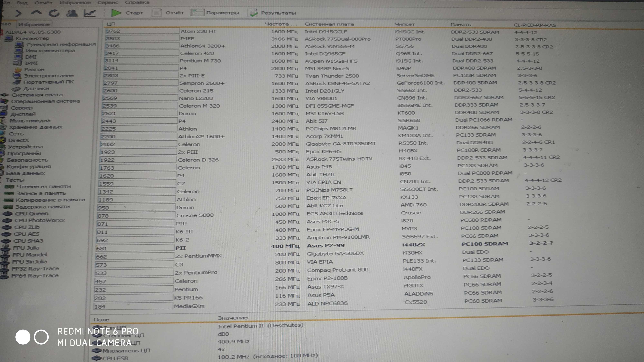Open Параметры in the toolbar
644x362 pixels.
point(215,13)
